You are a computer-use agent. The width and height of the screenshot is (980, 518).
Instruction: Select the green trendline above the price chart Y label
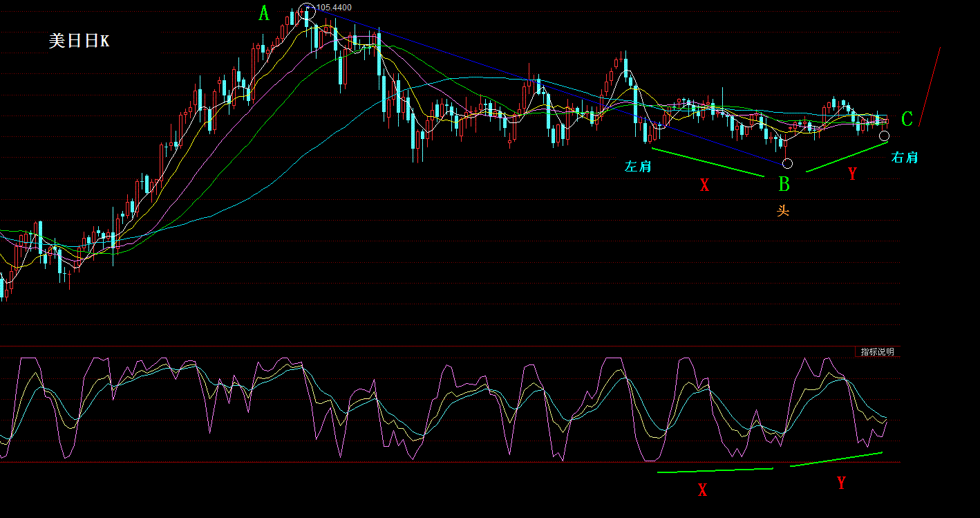tap(847, 156)
